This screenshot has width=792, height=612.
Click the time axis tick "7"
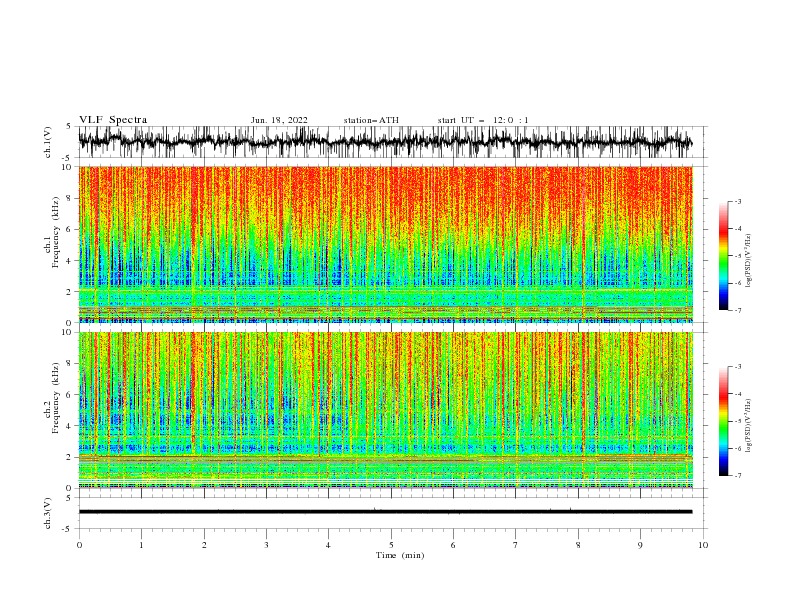tap(516, 545)
